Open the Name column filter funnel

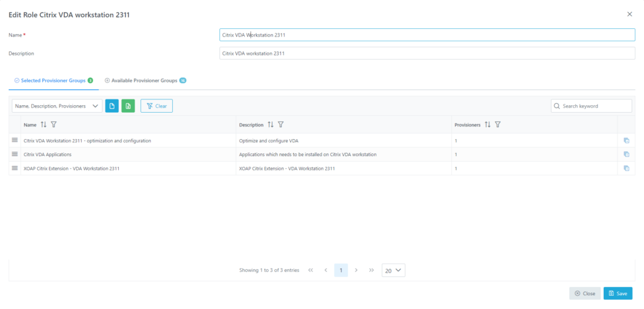54,124
